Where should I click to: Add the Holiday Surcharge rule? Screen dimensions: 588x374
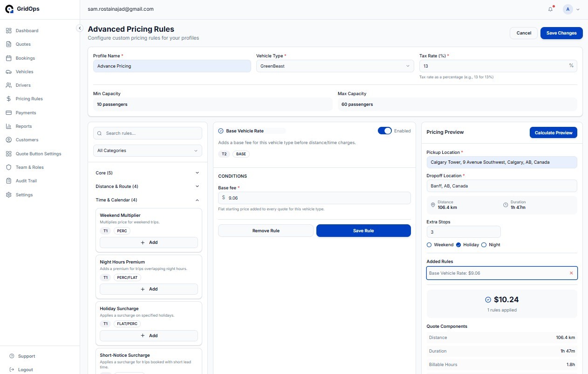pos(149,336)
